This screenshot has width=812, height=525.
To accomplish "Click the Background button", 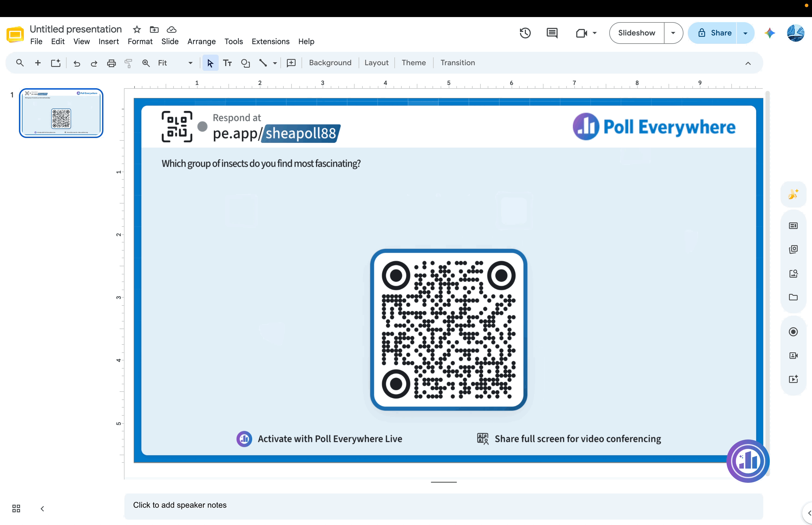I will point(330,63).
